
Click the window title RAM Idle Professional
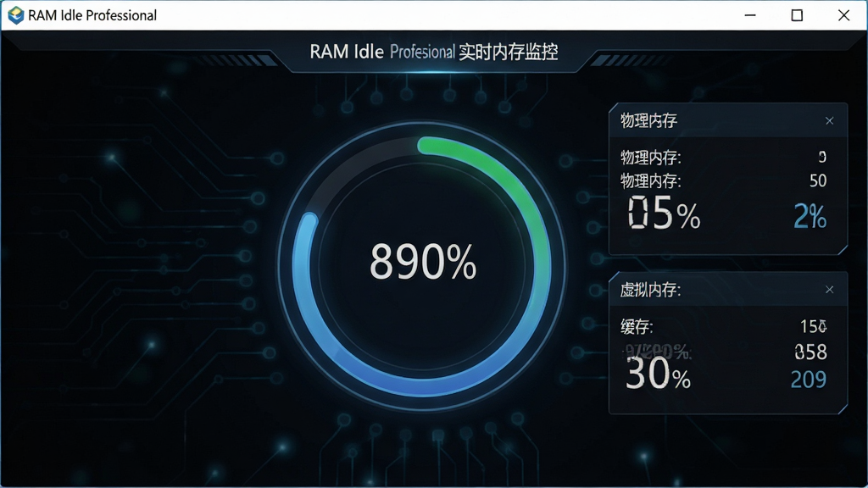(92, 15)
